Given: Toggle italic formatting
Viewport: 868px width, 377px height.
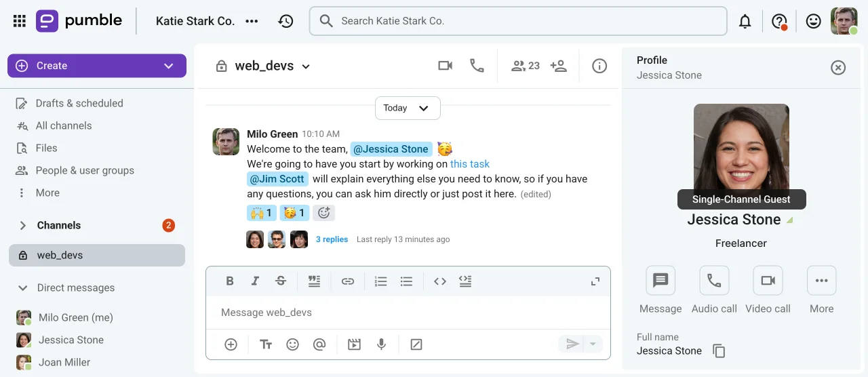Looking at the screenshot, I should click(255, 281).
